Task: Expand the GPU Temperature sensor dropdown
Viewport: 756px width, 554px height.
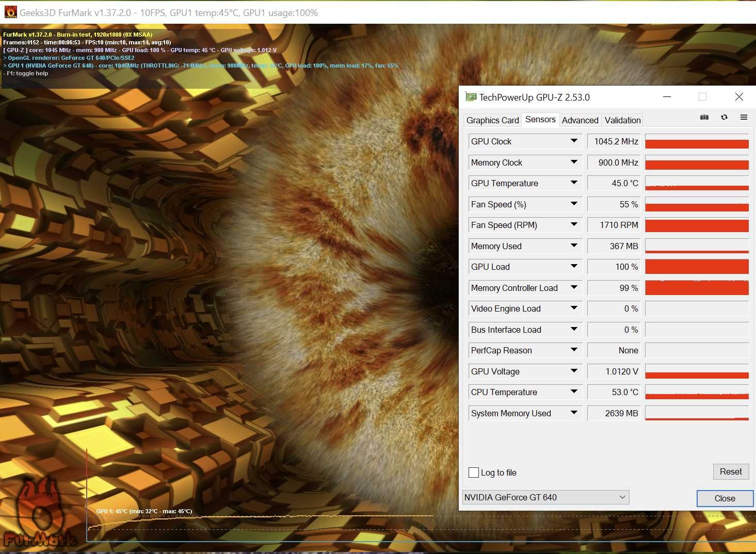Action: [x=574, y=183]
